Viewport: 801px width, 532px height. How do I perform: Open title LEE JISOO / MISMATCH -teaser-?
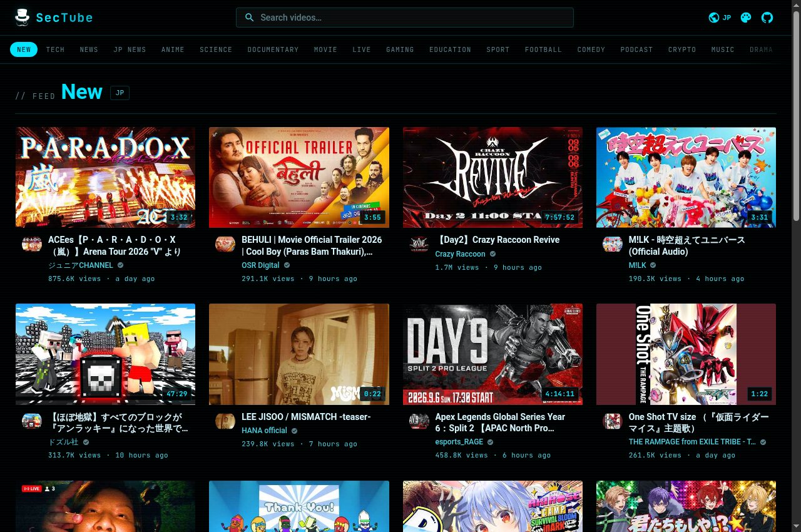306,417
